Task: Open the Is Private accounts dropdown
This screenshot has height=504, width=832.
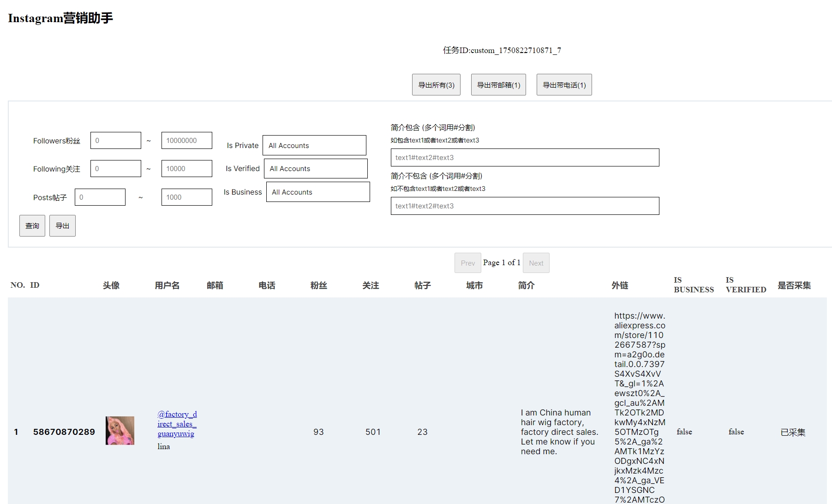Action: pos(314,145)
